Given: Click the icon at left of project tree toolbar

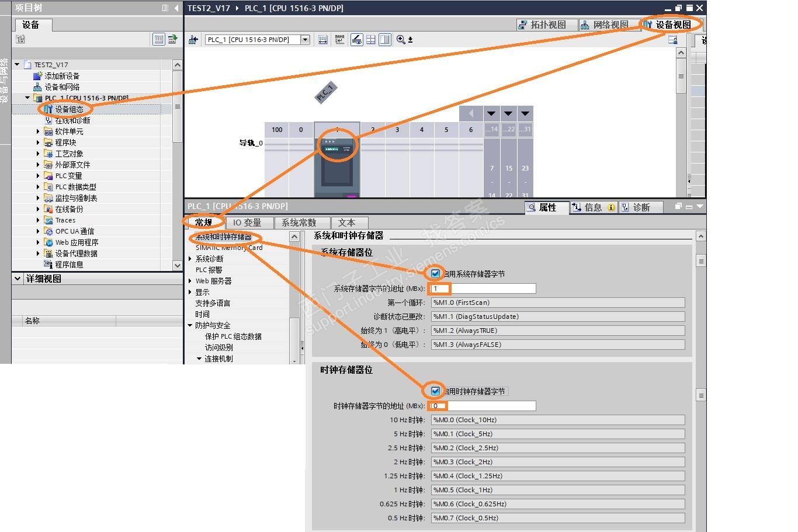Looking at the screenshot, I should coord(20,39).
